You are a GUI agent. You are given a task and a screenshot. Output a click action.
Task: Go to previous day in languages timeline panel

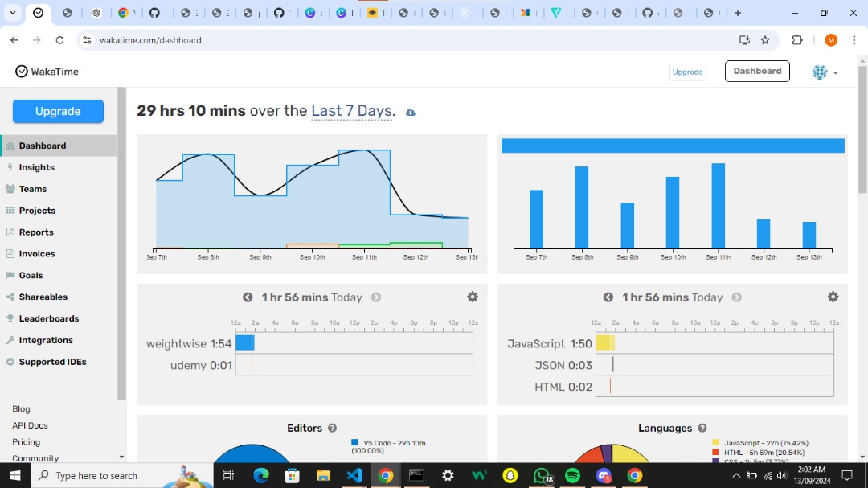coord(608,297)
